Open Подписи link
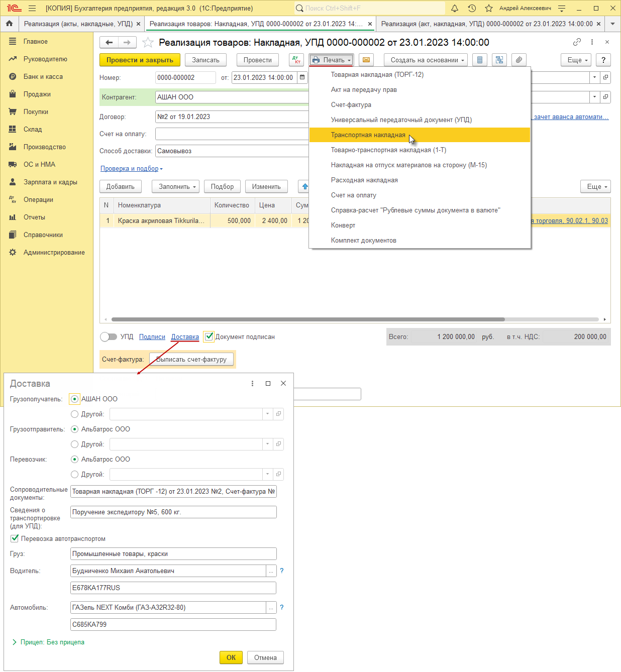Viewport: 621px width, 672px height. (152, 337)
